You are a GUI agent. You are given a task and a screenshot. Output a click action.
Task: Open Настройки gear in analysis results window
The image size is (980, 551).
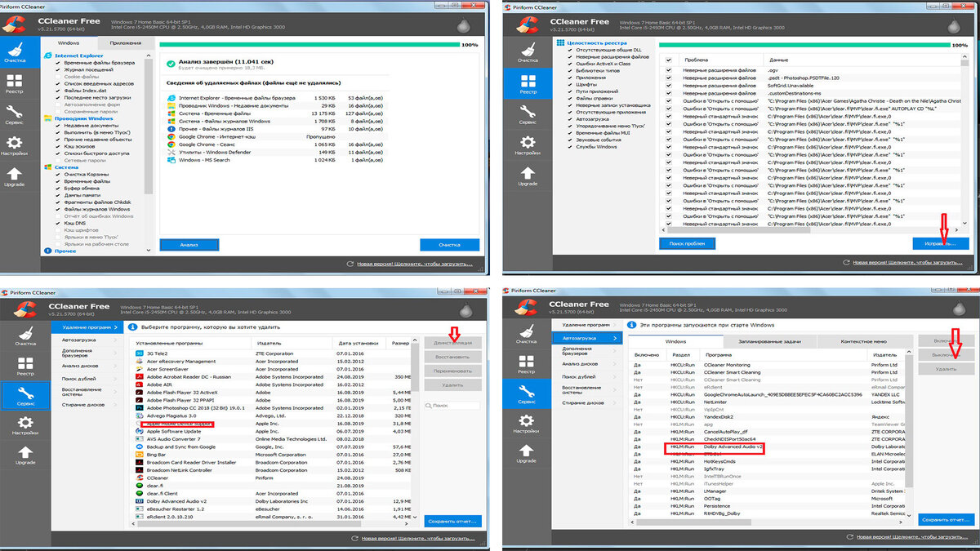point(15,146)
